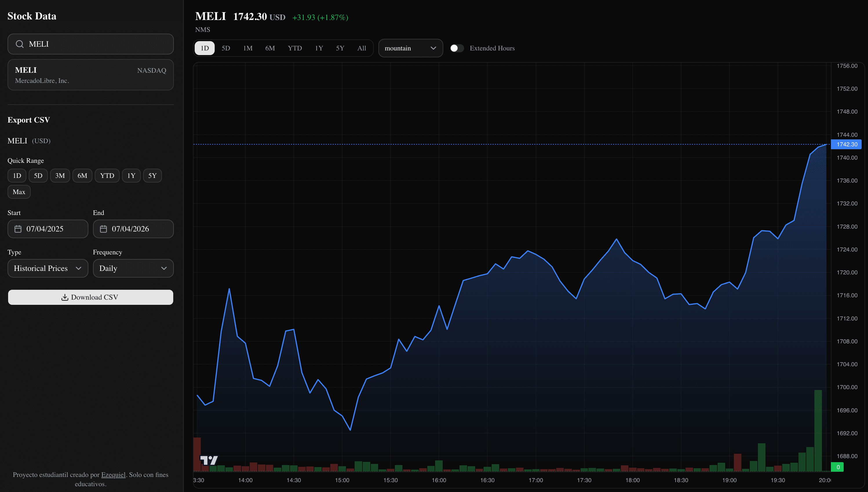
Task: Choose the Max quick range button
Action: (x=19, y=192)
